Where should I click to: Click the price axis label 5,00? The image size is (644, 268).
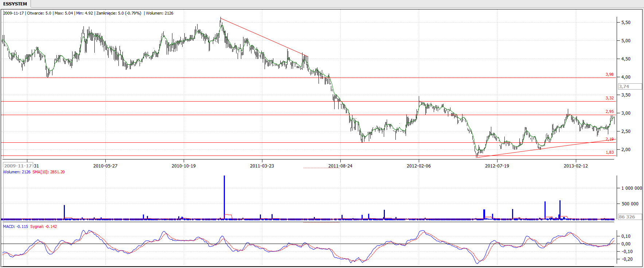coord(626,40)
